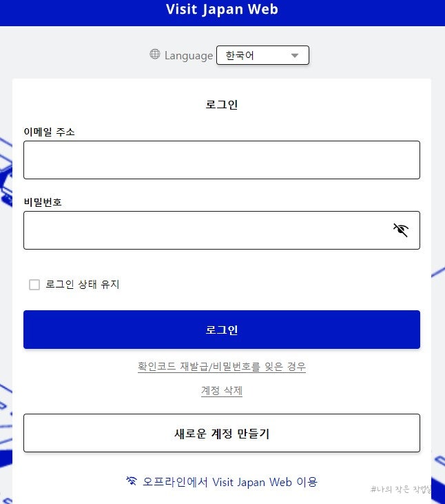
Task: Check the 로그인 상태 유지 checkbox
Action: click(x=34, y=285)
